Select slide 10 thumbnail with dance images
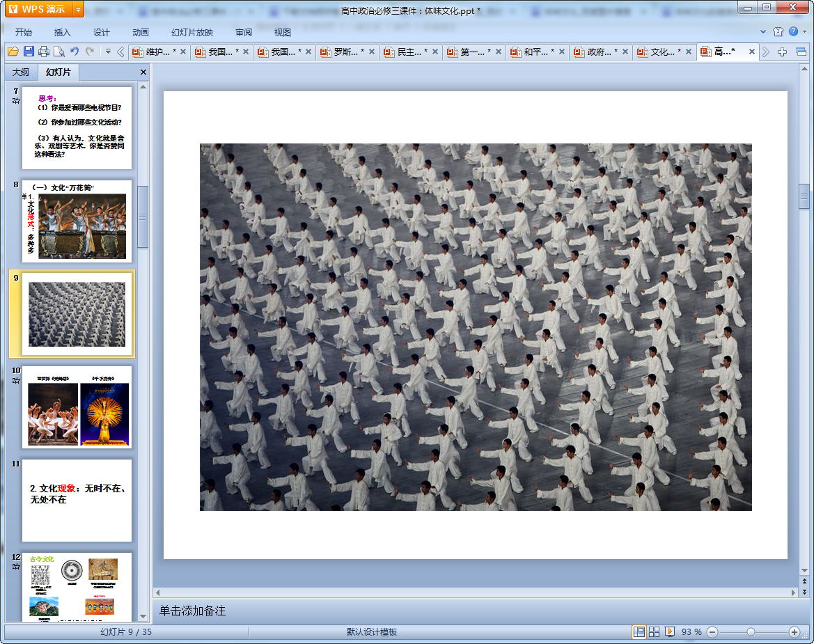The width and height of the screenshot is (814, 644). tap(77, 407)
